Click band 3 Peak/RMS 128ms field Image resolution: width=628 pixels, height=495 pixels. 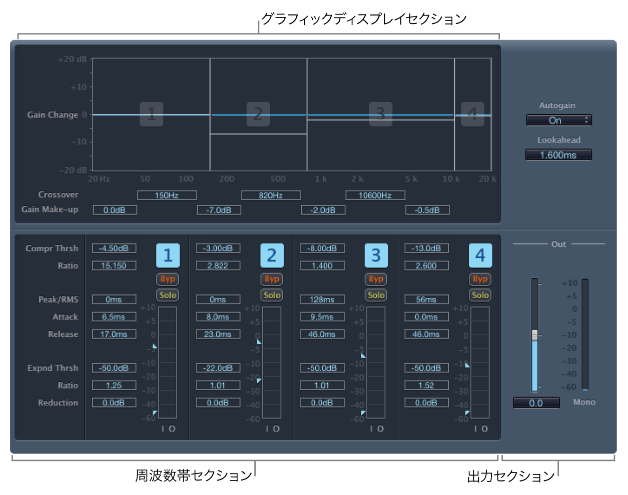[322, 299]
